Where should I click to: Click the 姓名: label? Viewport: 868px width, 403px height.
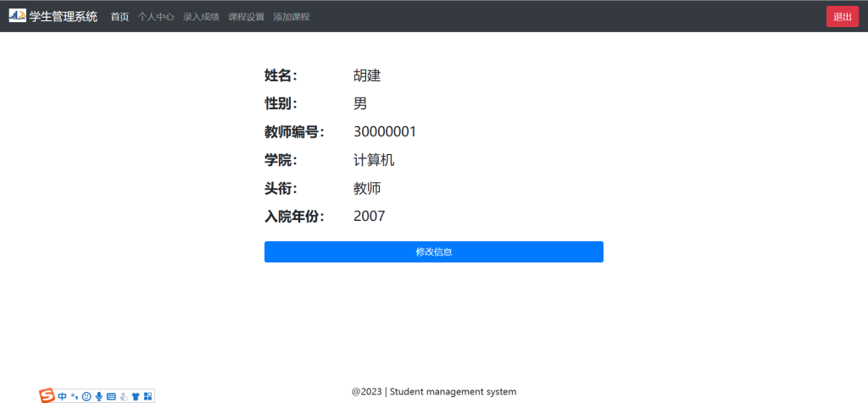281,75
